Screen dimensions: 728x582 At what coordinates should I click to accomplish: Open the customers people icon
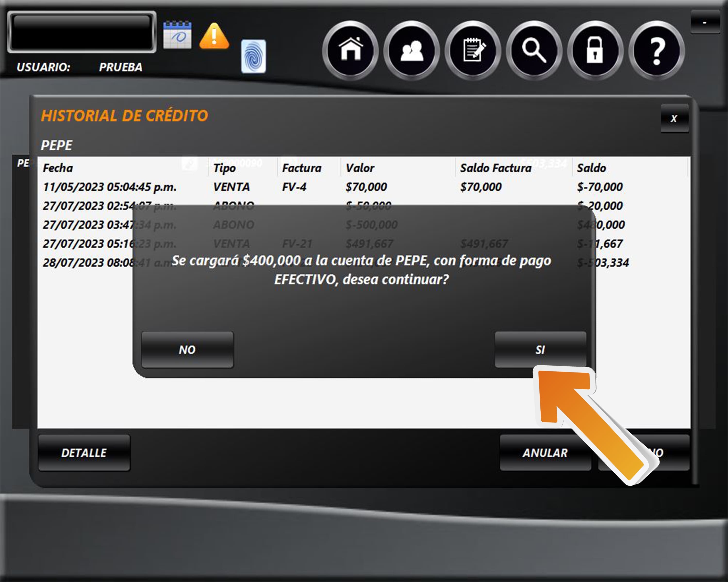click(x=412, y=50)
